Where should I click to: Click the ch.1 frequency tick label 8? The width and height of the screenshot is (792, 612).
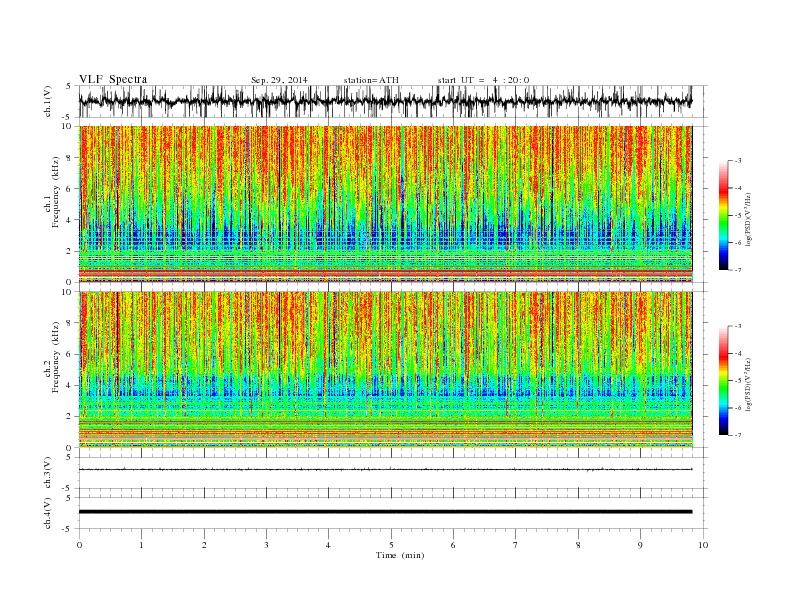70,158
